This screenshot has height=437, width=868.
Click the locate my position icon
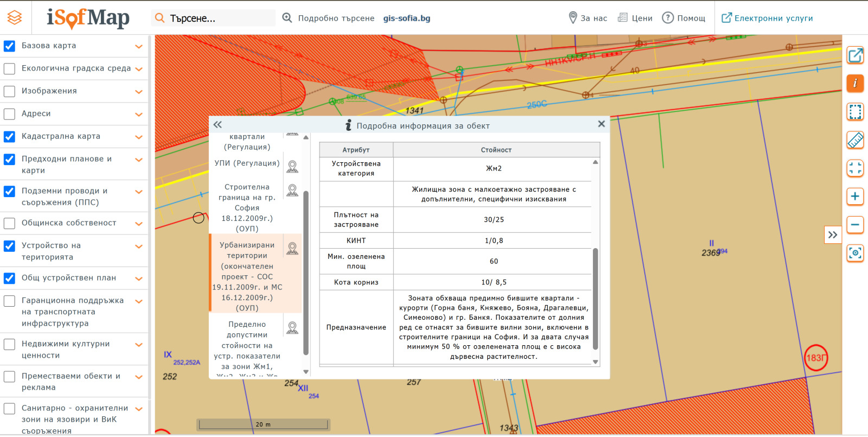coord(855,253)
